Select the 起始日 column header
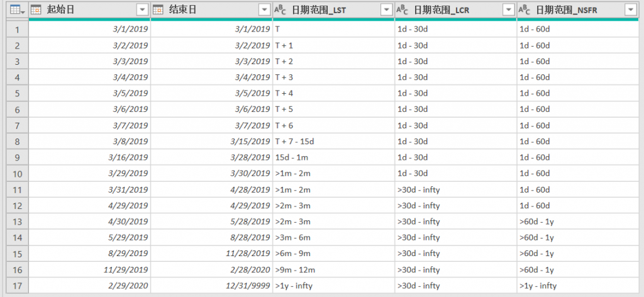The width and height of the screenshot is (644, 297). pyautogui.click(x=89, y=10)
